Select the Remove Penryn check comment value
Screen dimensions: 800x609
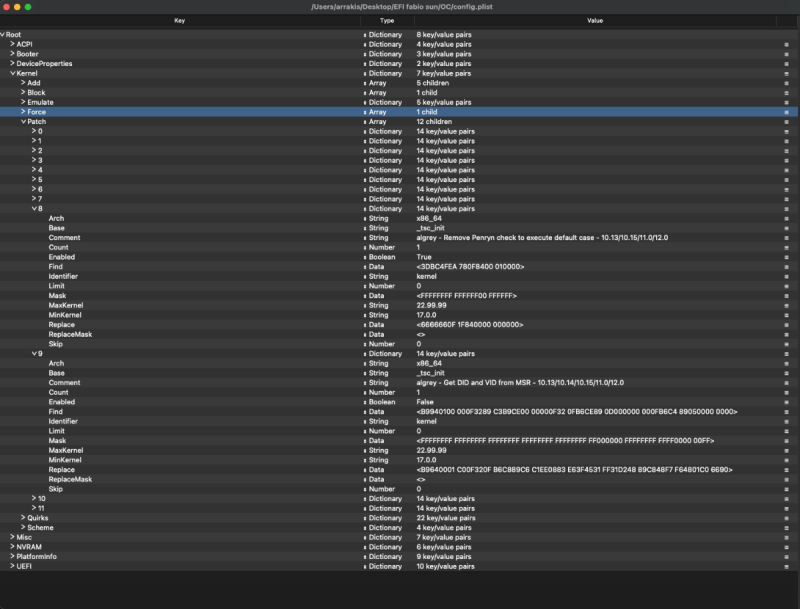(542, 238)
